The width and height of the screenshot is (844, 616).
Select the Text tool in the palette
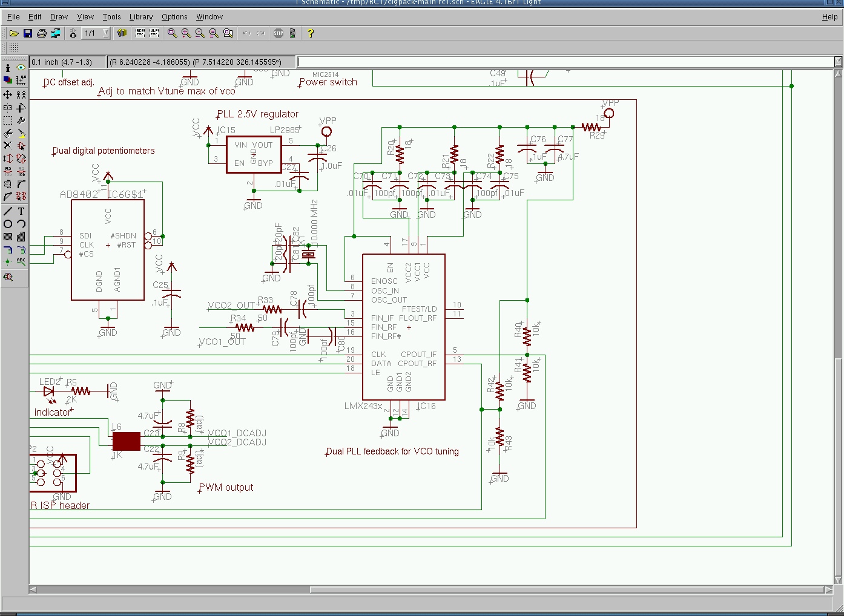(21, 211)
